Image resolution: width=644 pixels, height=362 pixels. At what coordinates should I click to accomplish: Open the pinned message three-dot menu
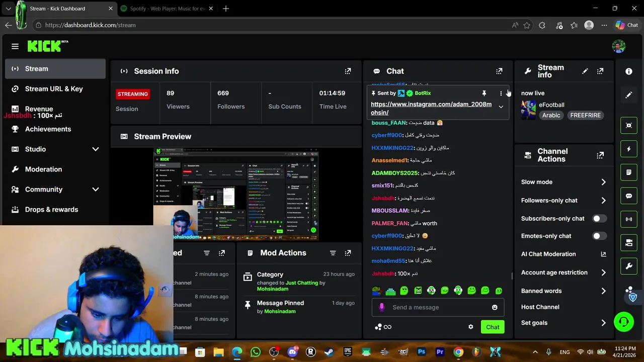click(501, 93)
